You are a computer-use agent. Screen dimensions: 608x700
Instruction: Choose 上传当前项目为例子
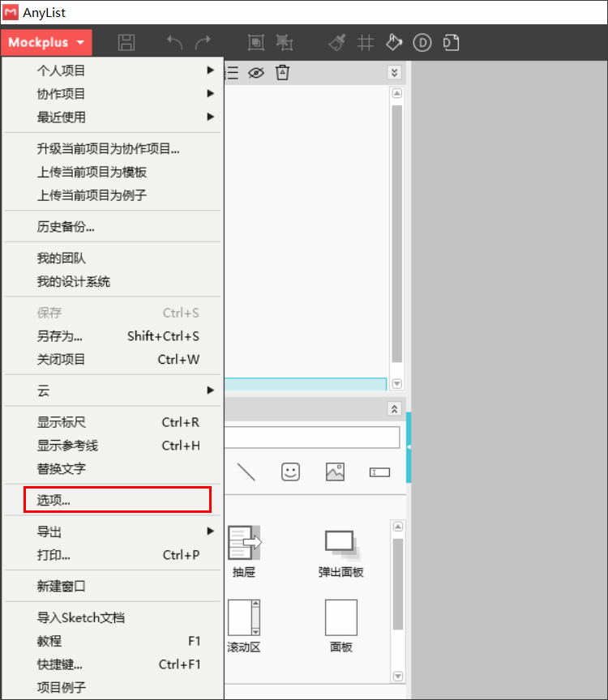pos(113,195)
